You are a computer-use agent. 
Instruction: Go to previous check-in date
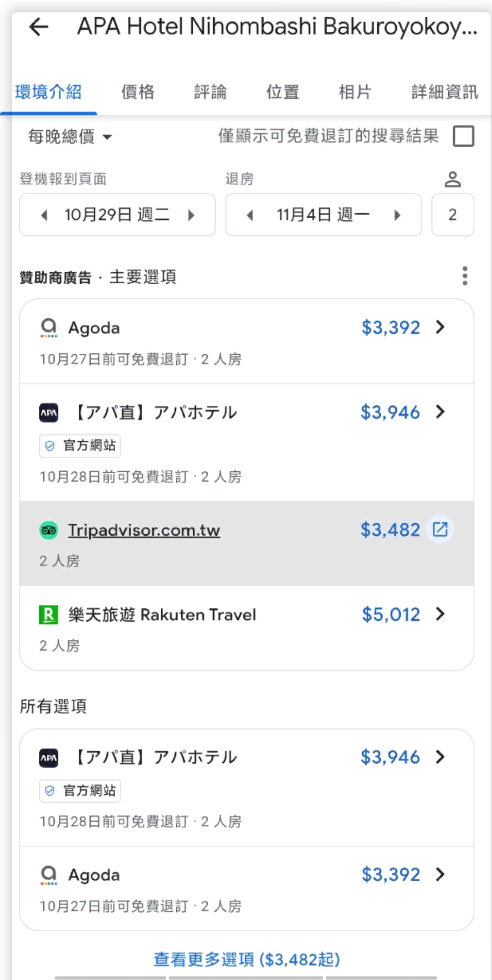click(x=44, y=215)
